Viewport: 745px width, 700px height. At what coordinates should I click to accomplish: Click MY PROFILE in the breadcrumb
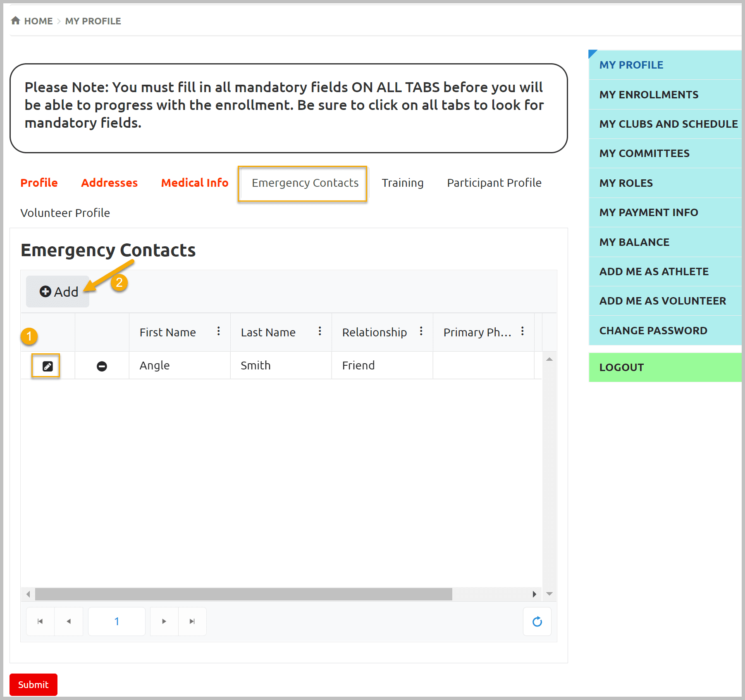[x=93, y=21]
